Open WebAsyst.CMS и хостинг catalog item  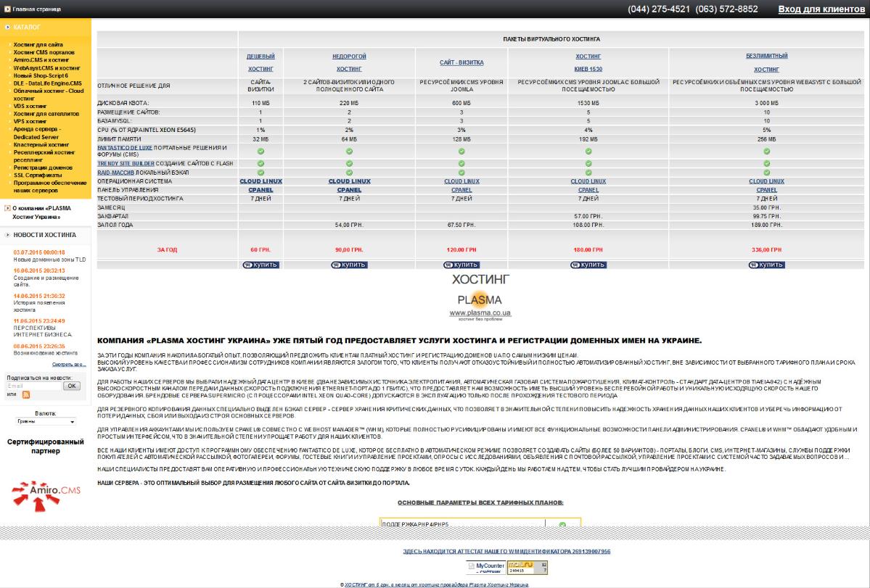46,67
